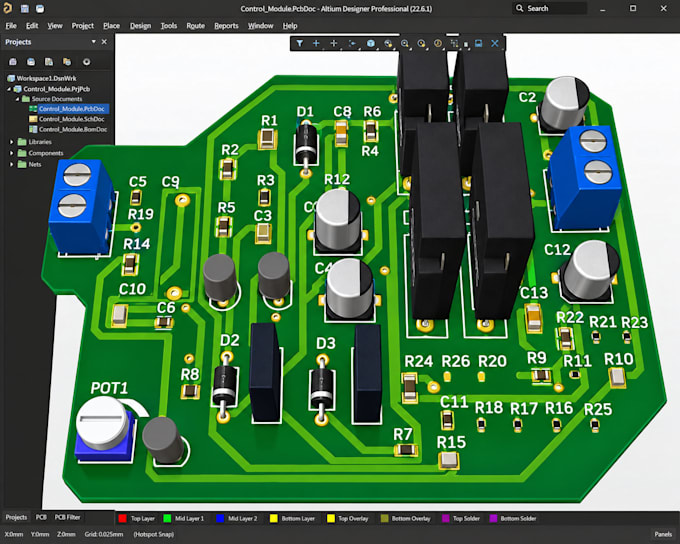Click the compile document icon in Projects panel
680x544 pixels.
(x=49, y=62)
